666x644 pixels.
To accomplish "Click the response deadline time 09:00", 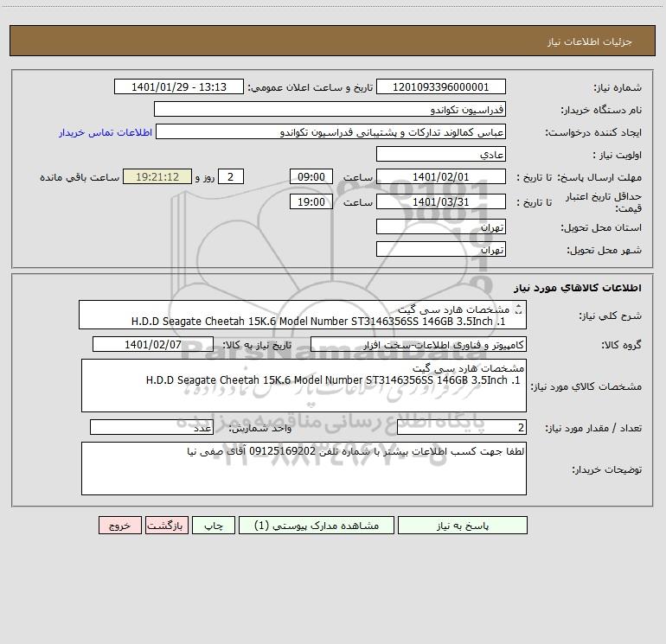I will tap(311, 176).
